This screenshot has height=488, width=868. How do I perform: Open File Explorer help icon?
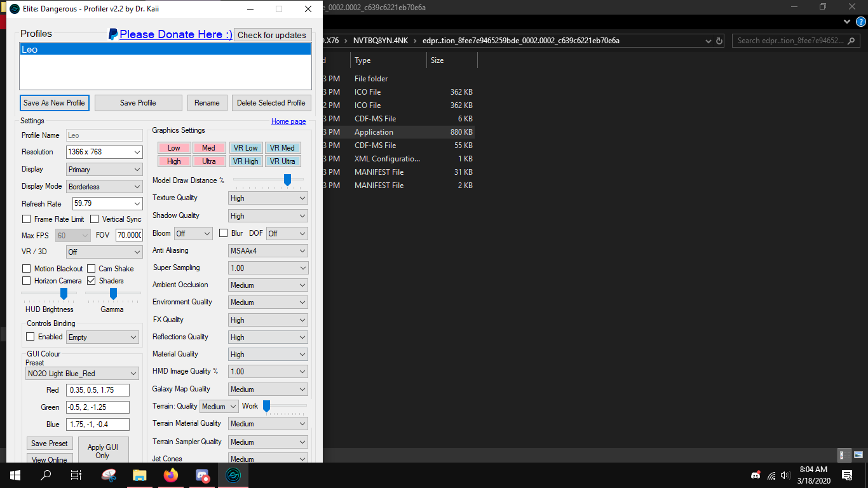coord(861,22)
